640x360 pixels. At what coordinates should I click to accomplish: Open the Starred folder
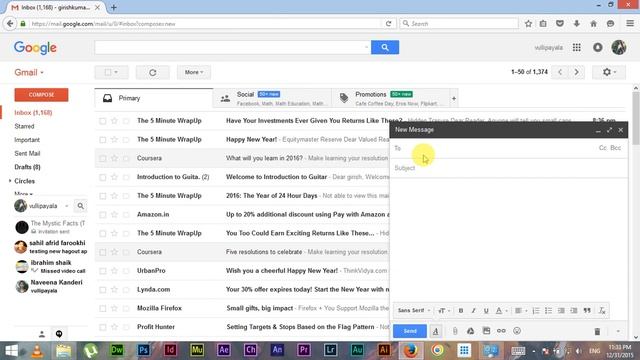point(24,127)
